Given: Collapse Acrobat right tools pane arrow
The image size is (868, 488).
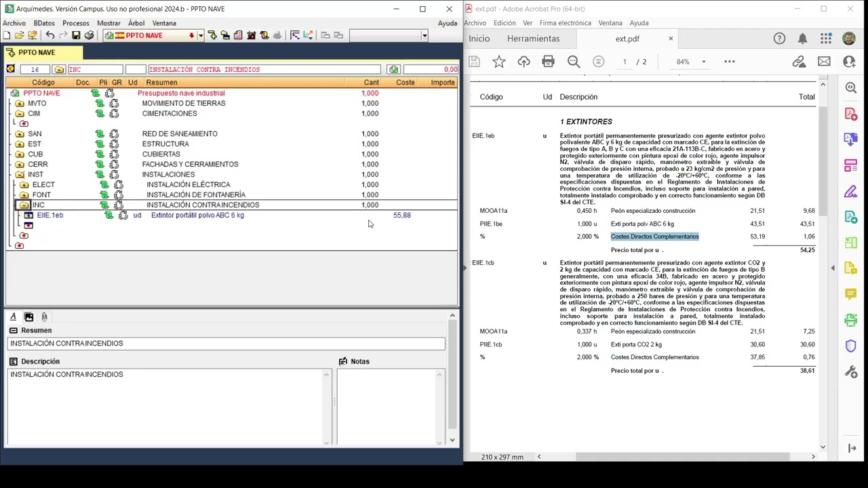Looking at the screenshot, I should 833,268.
